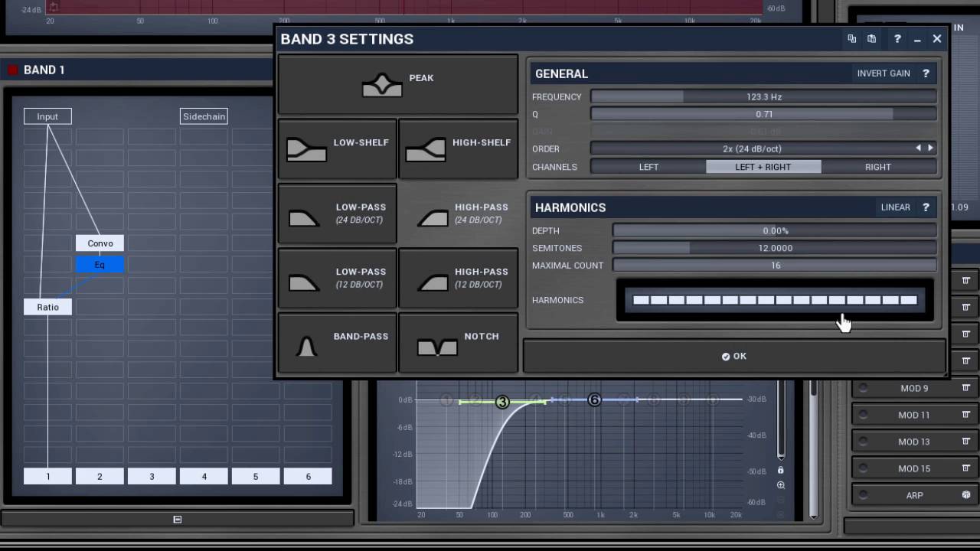
Task: Select High-Pass 24 dB/oct filter
Action: pos(458,214)
